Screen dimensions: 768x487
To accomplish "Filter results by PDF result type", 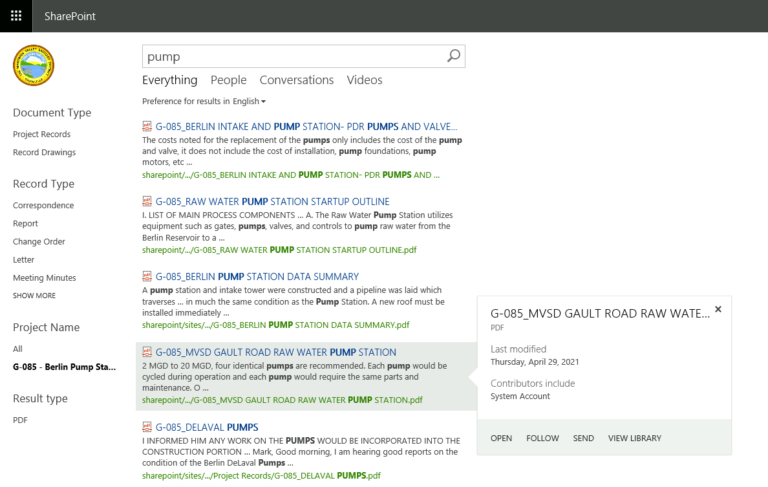I will [20, 420].
